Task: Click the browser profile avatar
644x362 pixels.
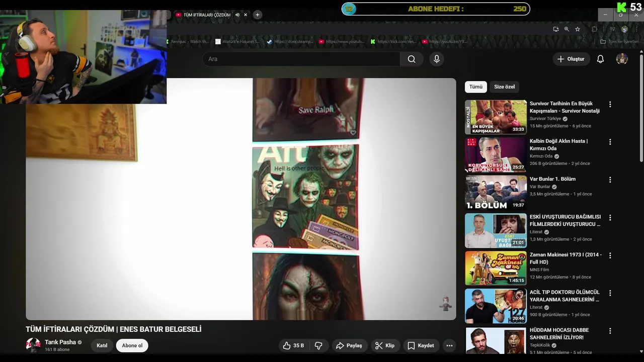Action: coord(624,29)
